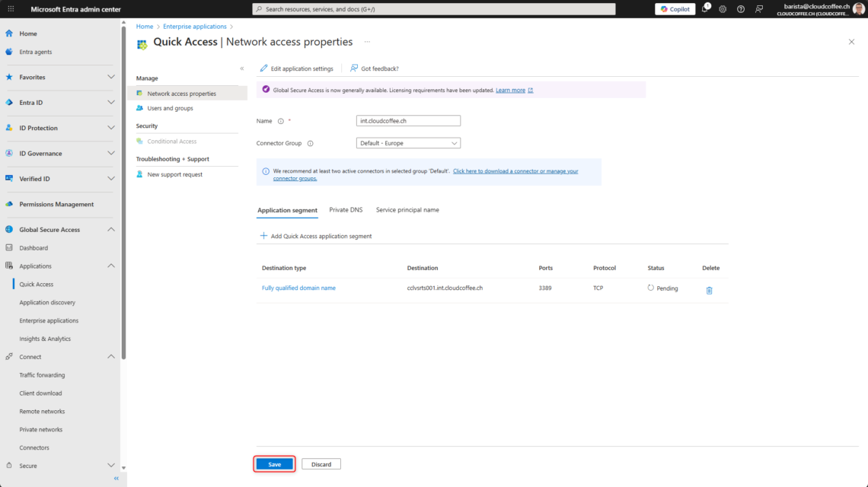Collapse the Global Secure Access section
The image size is (868, 487).
[111, 230]
